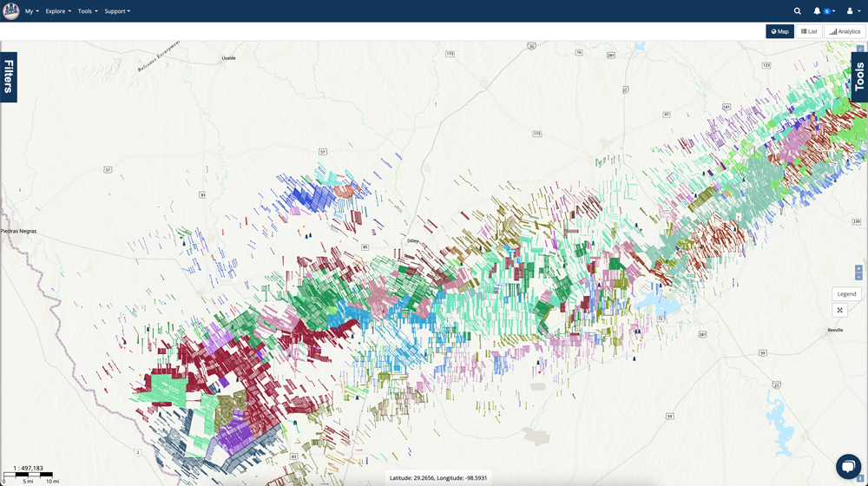Viewport: 868px width, 486px height.
Task: Click the app logo in the navbar
Action: (10, 11)
